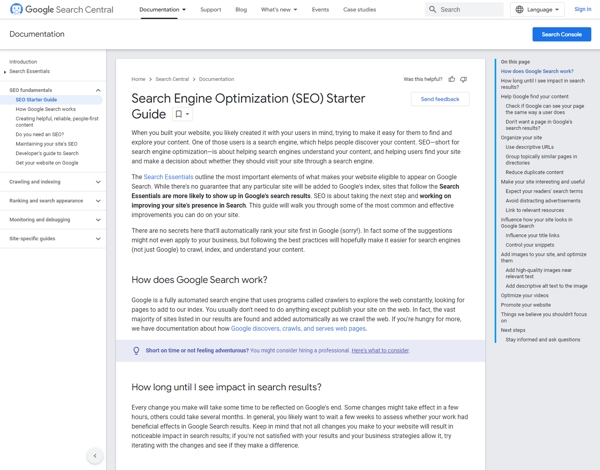
Task: Open the Blog nav item
Action: tap(241, 10)
